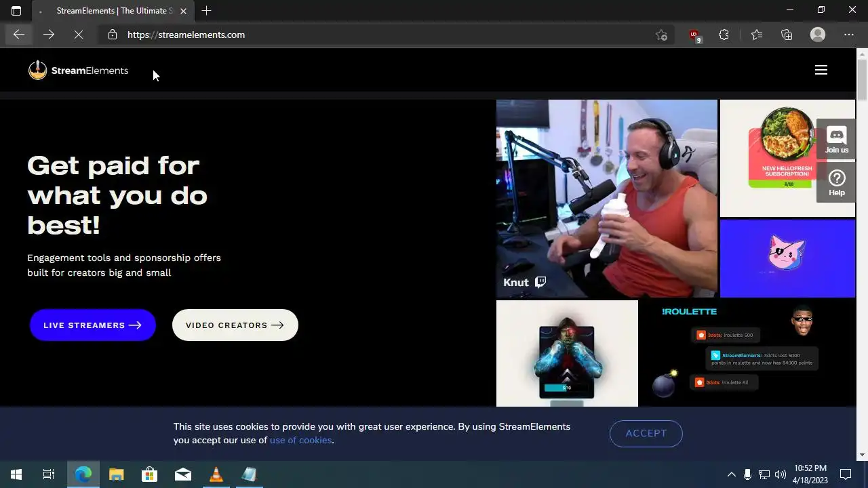The width and height of the screenshot is (868, 488).
Task: Open the use of cookies link
Action: click(301, 440)
